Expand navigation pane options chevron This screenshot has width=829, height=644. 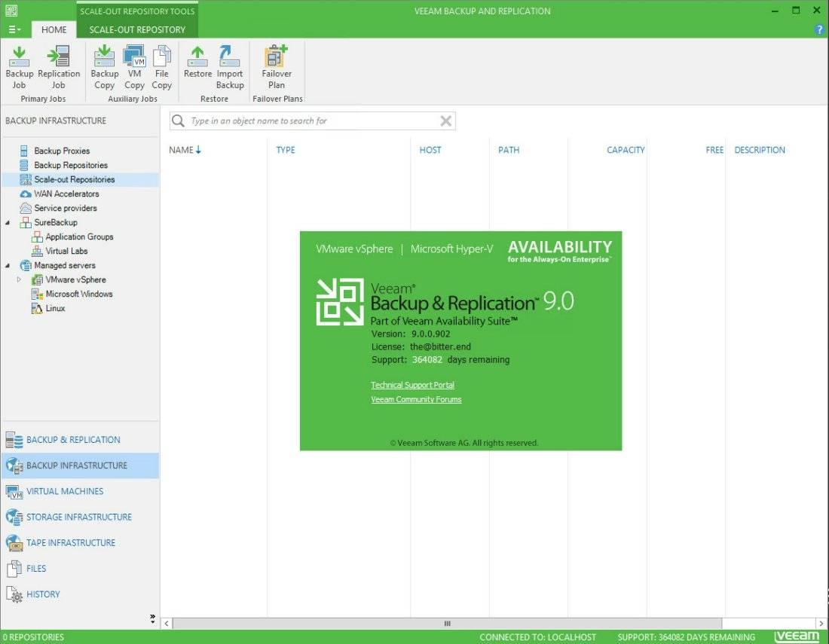[x=152, y=618]
